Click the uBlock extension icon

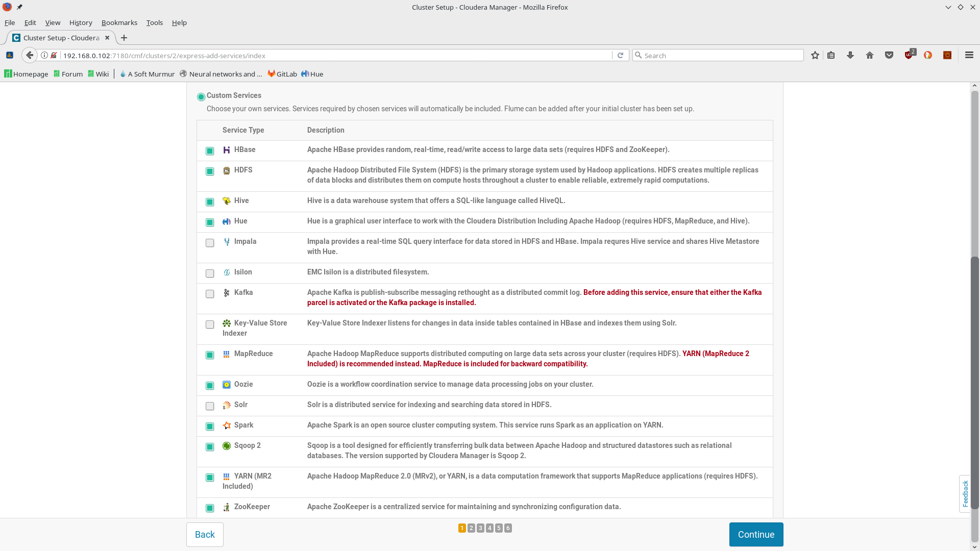[909, 55]
